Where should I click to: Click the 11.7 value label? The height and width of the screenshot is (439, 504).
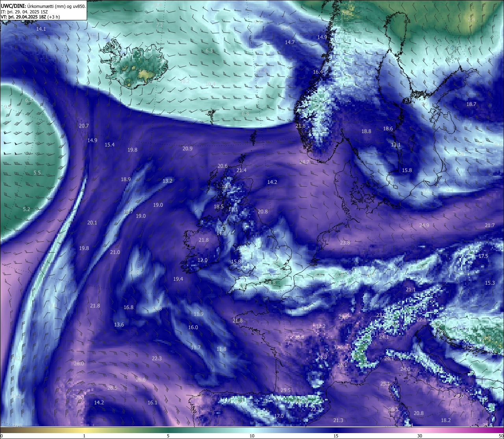pos(196,348)
